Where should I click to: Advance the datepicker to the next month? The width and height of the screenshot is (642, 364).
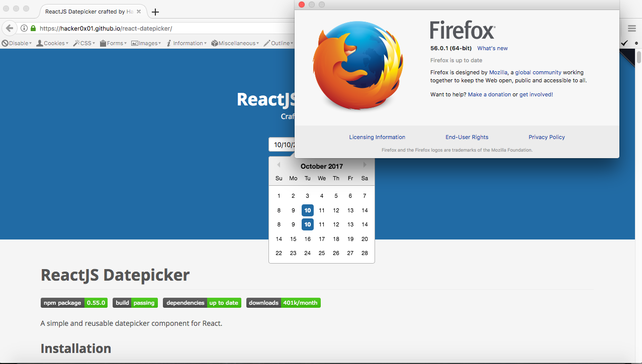tap(365, 165)
